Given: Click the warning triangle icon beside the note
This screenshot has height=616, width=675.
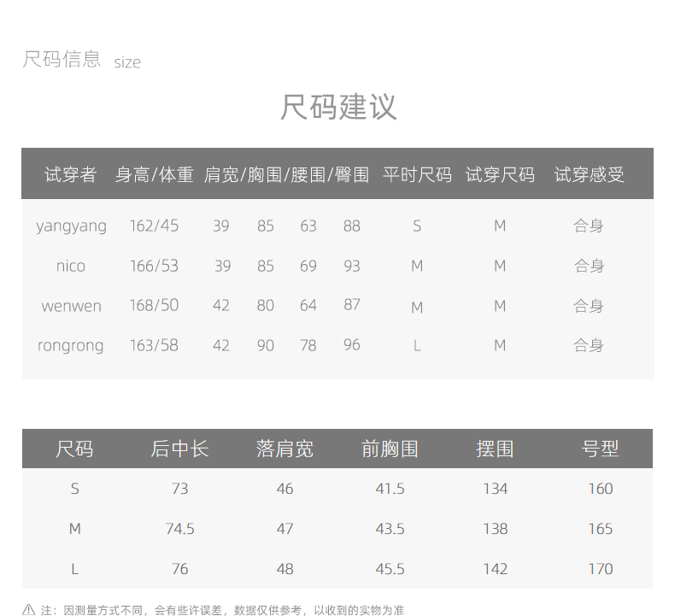Looking at the screenshot, I should pyautogui.click(x=28, y=609).
